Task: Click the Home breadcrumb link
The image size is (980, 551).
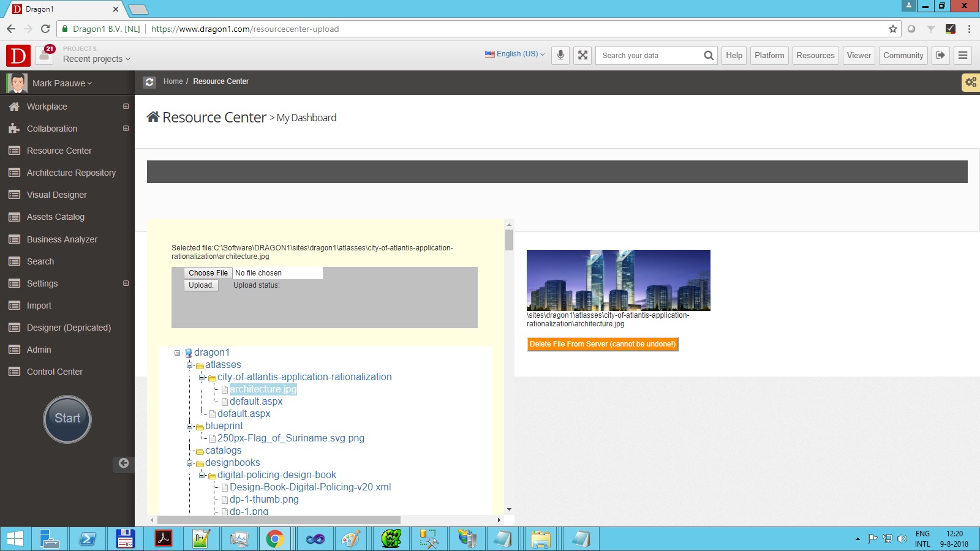Action: (x=173, y=81)
